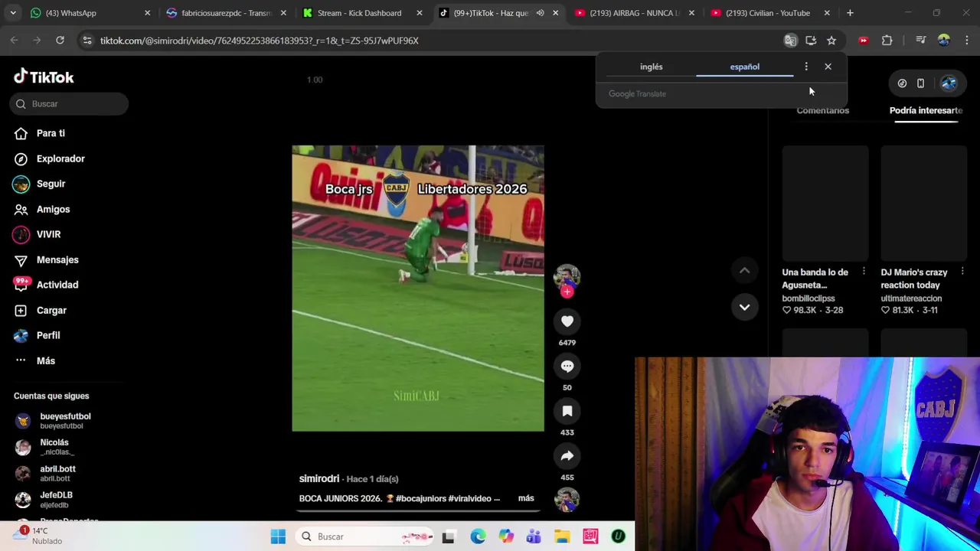Reload the page

[x=60, y=41]
